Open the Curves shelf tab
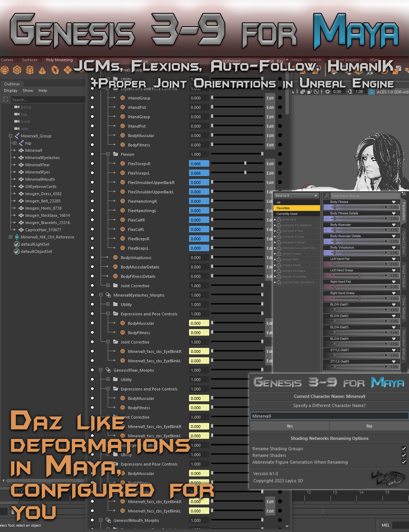The image size is (409, 532). 7,60
